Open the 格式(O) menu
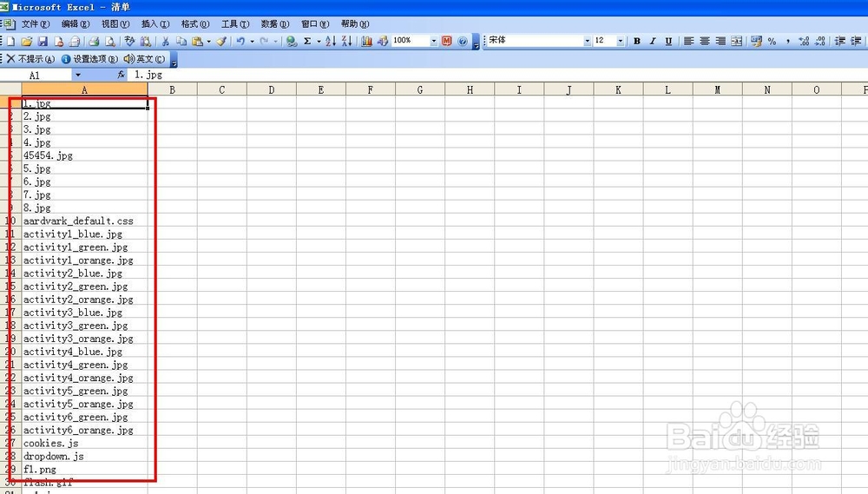This screenshot has height=494, width=868. pos(194,23)
